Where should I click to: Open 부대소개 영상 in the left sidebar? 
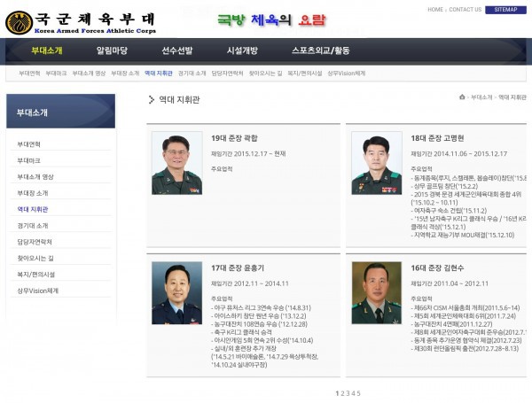pyautogui.click(x=35, y=177)
